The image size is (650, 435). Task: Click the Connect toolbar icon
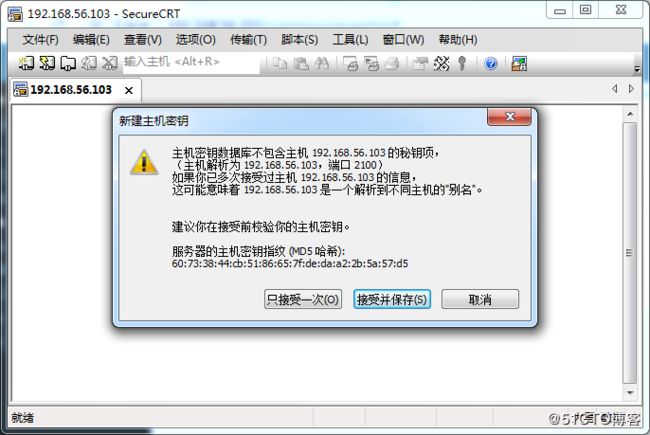pos(26,63)
